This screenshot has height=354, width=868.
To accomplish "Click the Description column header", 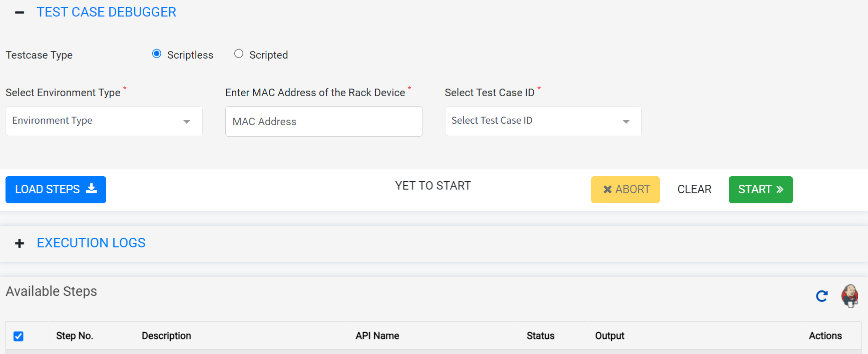I will 166,336.
